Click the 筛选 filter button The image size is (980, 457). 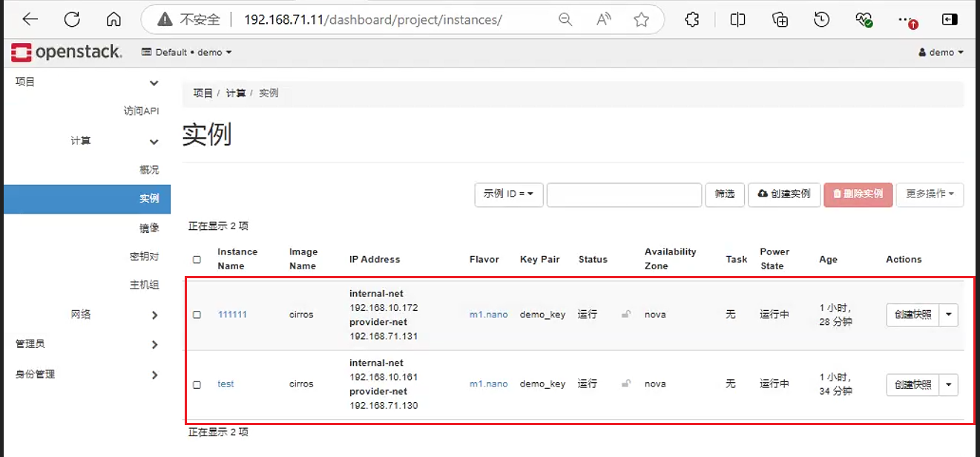[725, 194]
